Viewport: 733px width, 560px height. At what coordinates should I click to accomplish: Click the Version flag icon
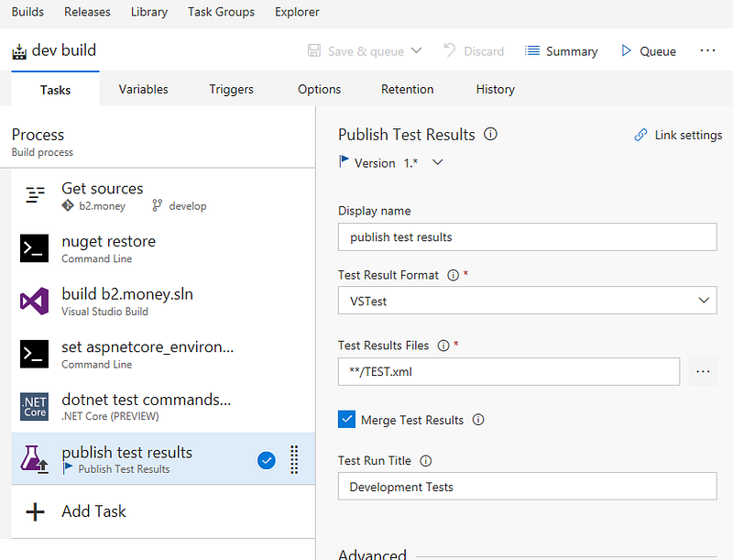click(345, 161)
